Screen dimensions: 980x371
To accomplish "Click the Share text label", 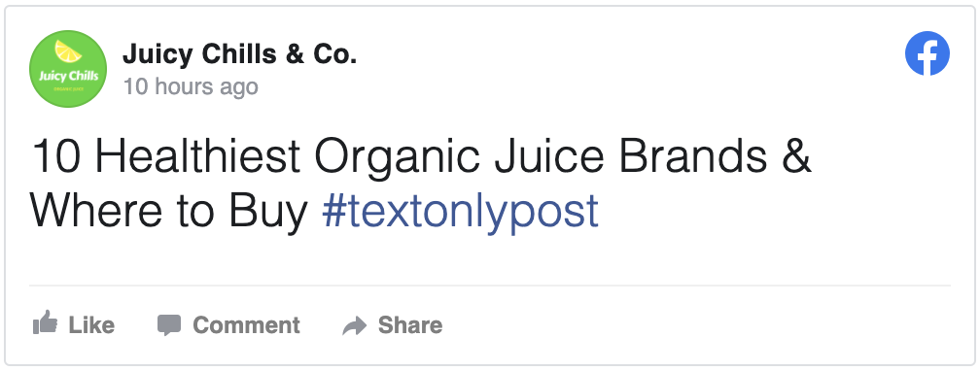I will click(410, 324).
